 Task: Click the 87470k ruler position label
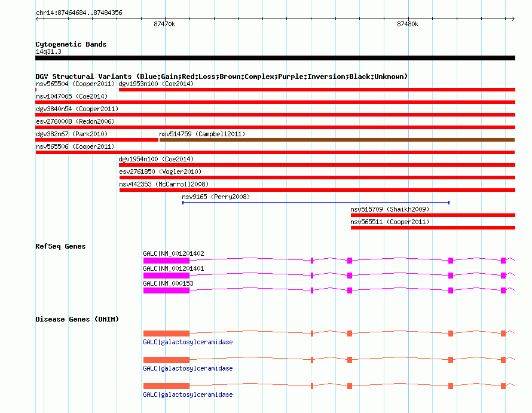(164, 24)
